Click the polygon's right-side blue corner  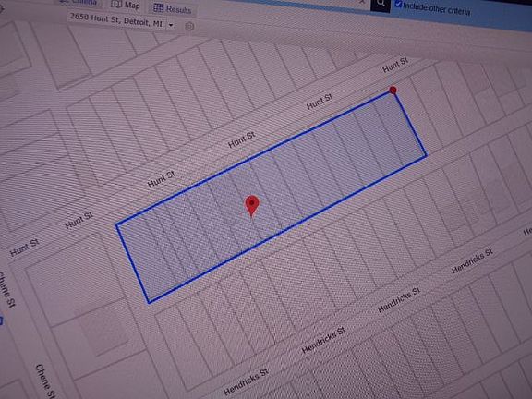426,155
